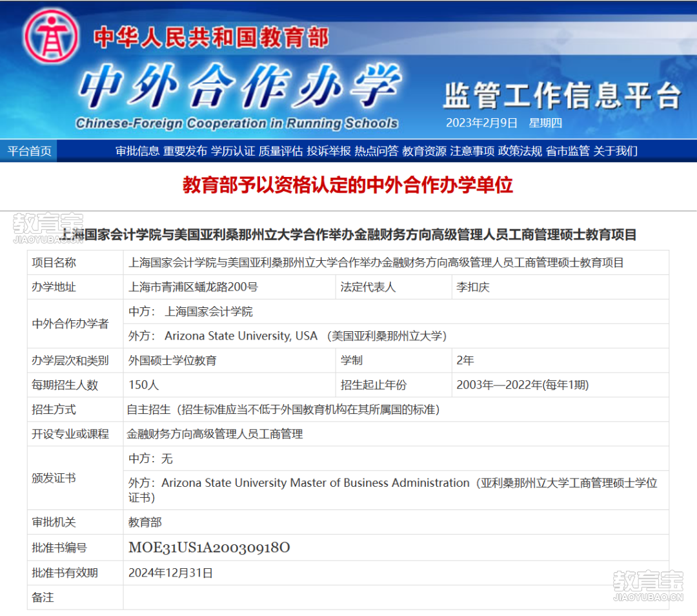Click the 办学层次和类别 label cell
This screenshot has width=697, height=616.
[75, 360]
